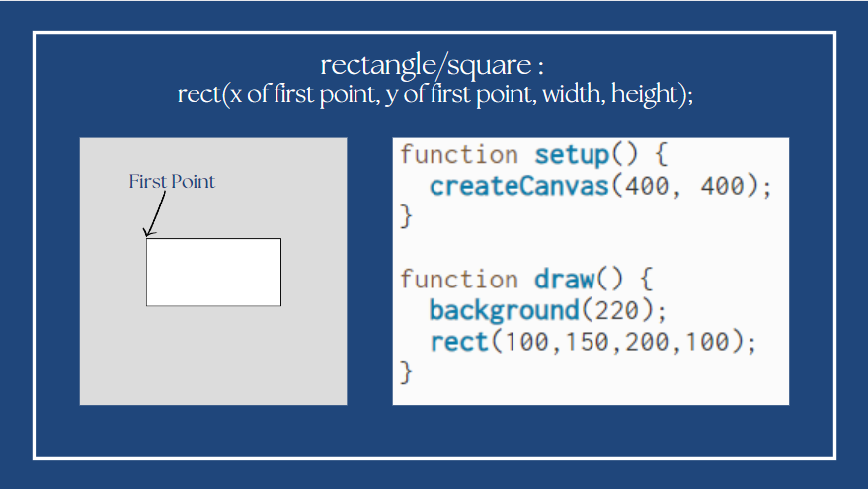Click the rect syntax description line
The width and height of the screenshot is (868, 489).
pyautogui.click(x=434, y=95)
